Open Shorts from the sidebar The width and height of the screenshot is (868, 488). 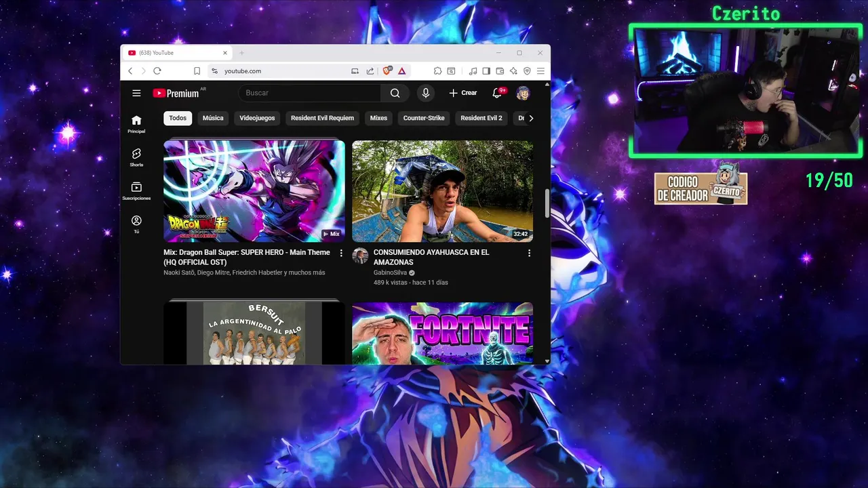point(136,157)
